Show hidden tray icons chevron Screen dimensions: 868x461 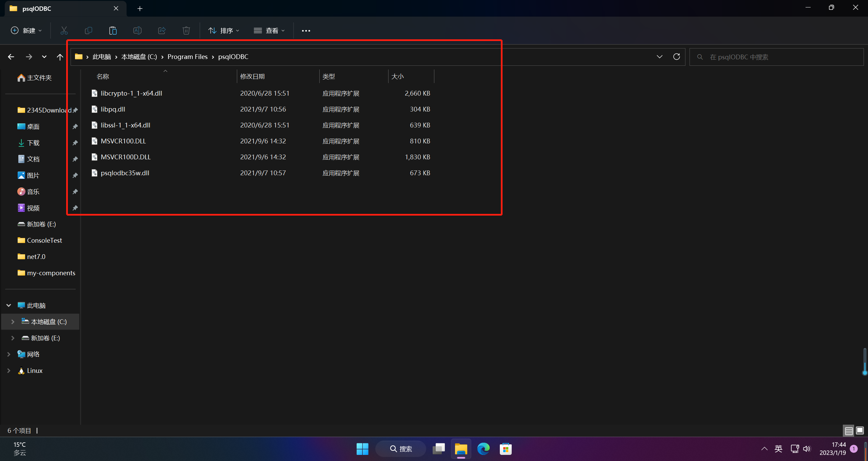pos(764,449)
